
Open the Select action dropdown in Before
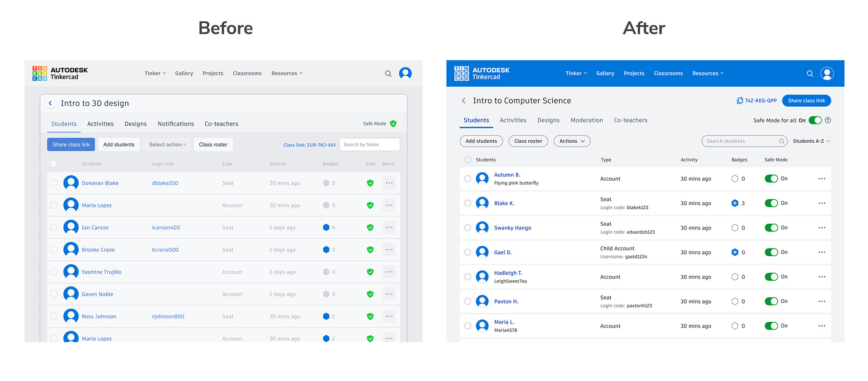click(167, 145)
